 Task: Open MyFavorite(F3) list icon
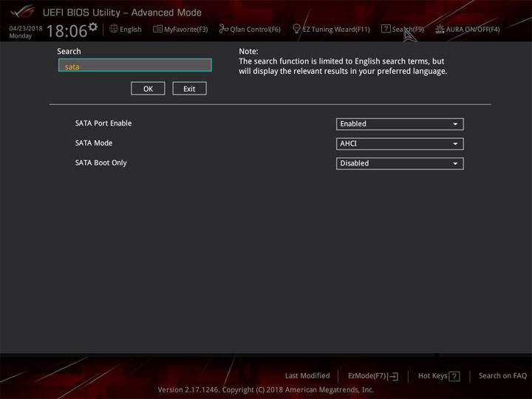[157, 29]
